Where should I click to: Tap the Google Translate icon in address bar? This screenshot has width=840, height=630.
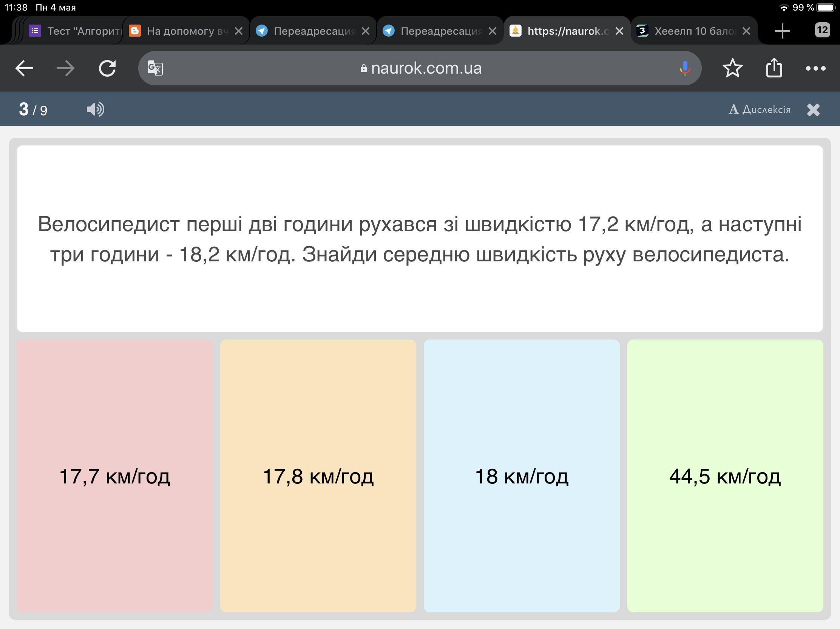pos(155,69)
